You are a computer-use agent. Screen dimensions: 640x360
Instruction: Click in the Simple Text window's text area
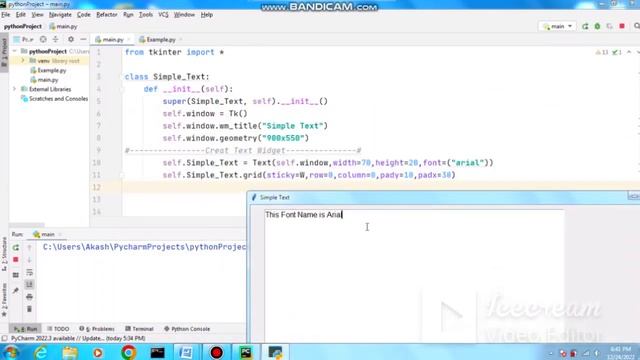point(414,276)
